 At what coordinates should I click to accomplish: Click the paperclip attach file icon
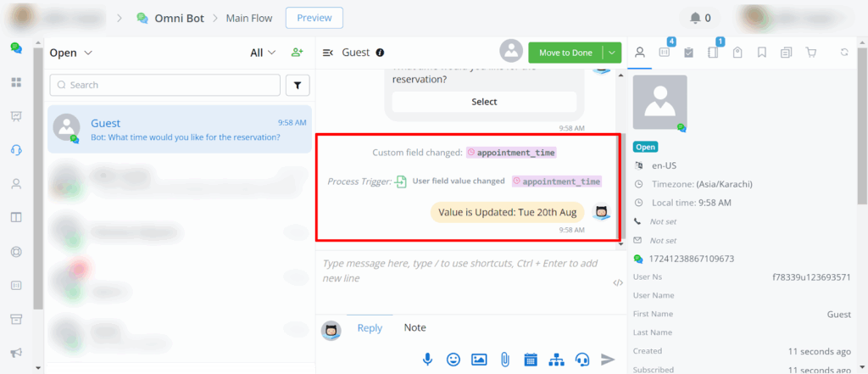(x=504, y=359)
